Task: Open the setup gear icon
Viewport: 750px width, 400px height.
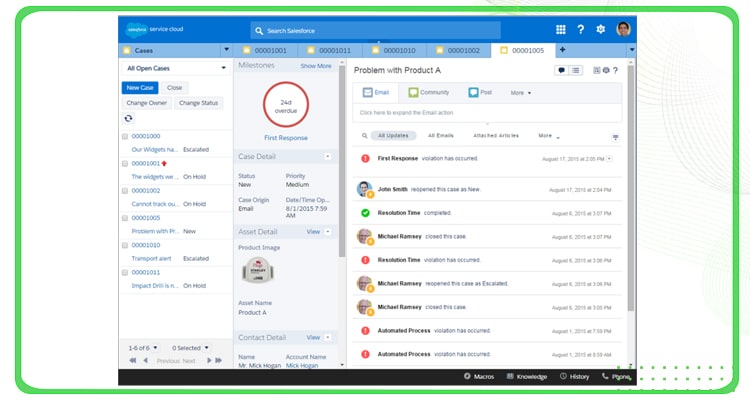Action: [601, 30]
